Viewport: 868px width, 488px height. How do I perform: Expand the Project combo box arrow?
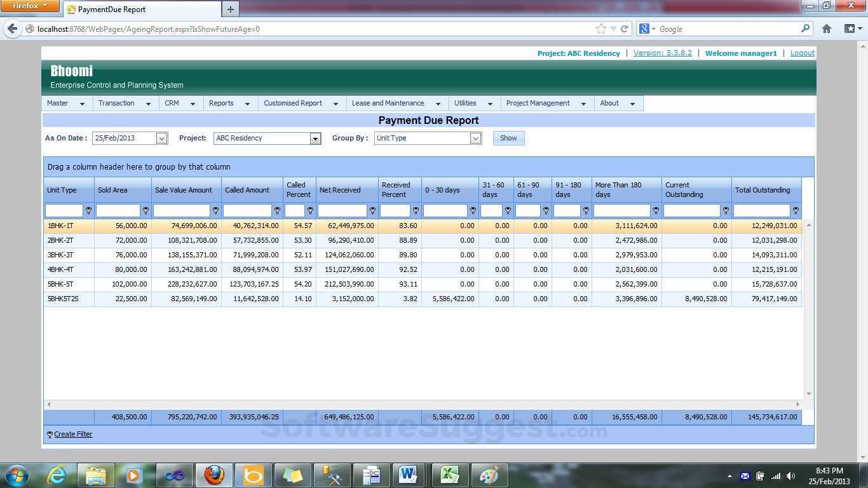(315, 139)
